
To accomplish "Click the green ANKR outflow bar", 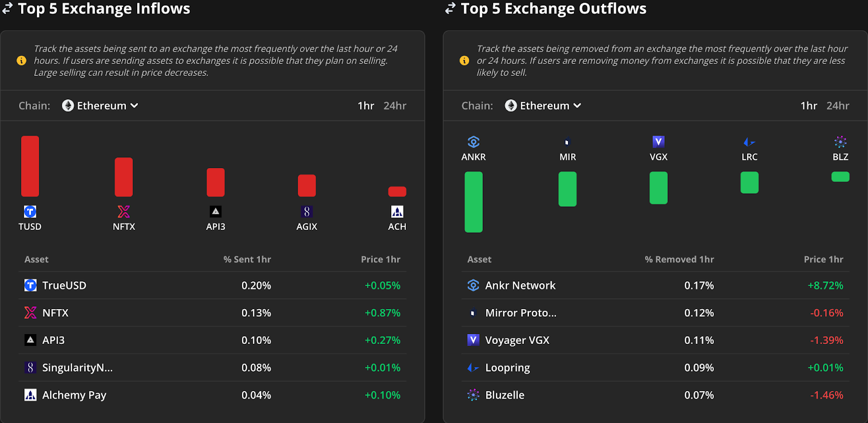I will (x=474, y=202).
